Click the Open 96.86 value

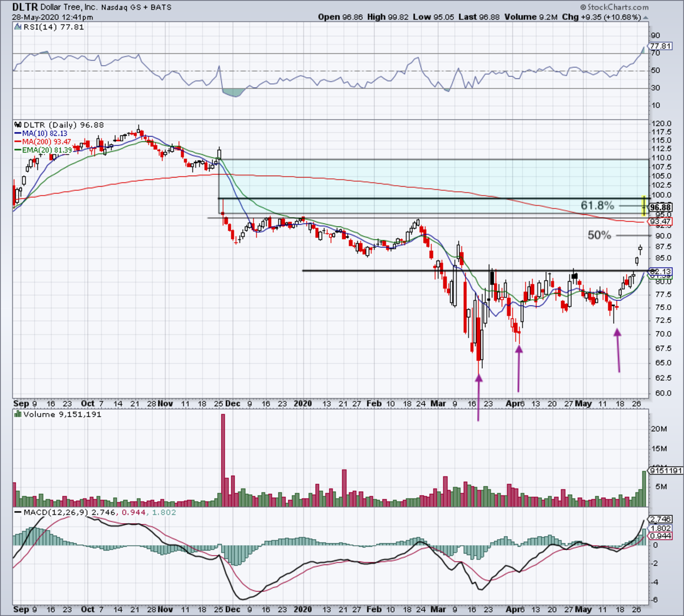point(340,17)
